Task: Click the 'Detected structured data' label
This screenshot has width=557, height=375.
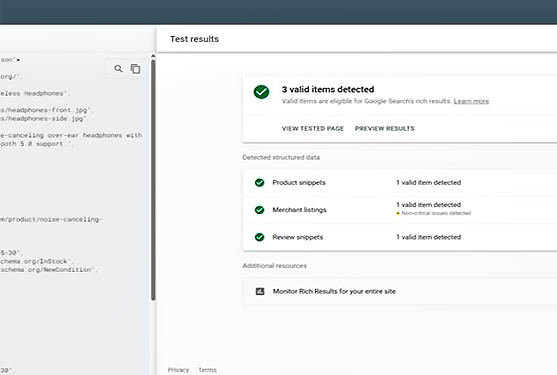Action: (281, 157)
